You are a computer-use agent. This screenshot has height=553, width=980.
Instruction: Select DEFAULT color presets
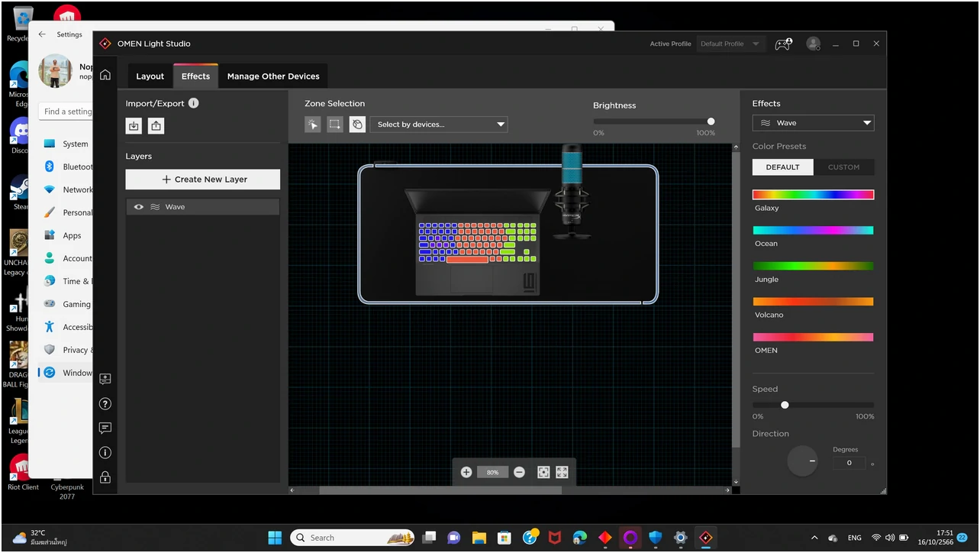click(x=782, y=167)
